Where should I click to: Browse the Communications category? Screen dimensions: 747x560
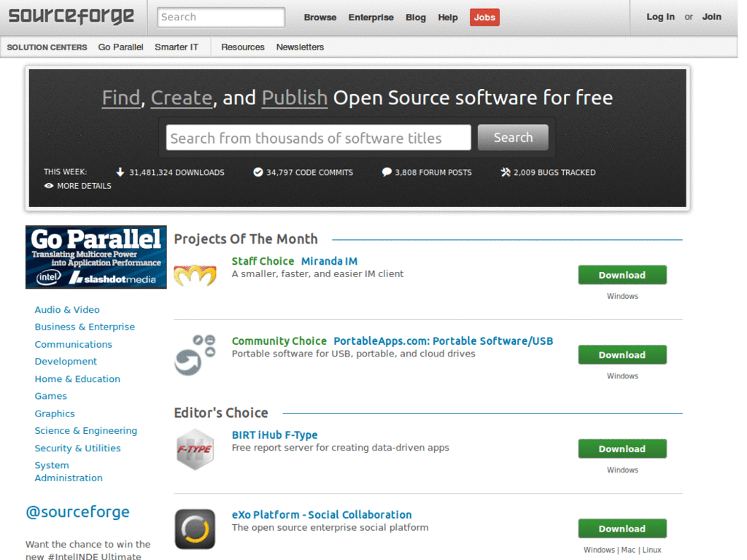74,344
